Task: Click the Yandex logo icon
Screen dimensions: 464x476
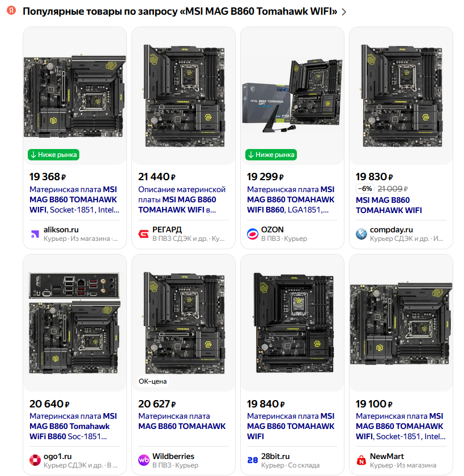Action: pos(11,11)
